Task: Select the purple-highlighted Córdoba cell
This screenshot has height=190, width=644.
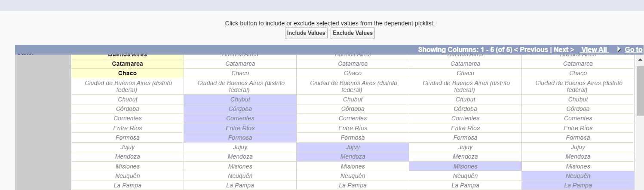Action: [x=240, y=109]
